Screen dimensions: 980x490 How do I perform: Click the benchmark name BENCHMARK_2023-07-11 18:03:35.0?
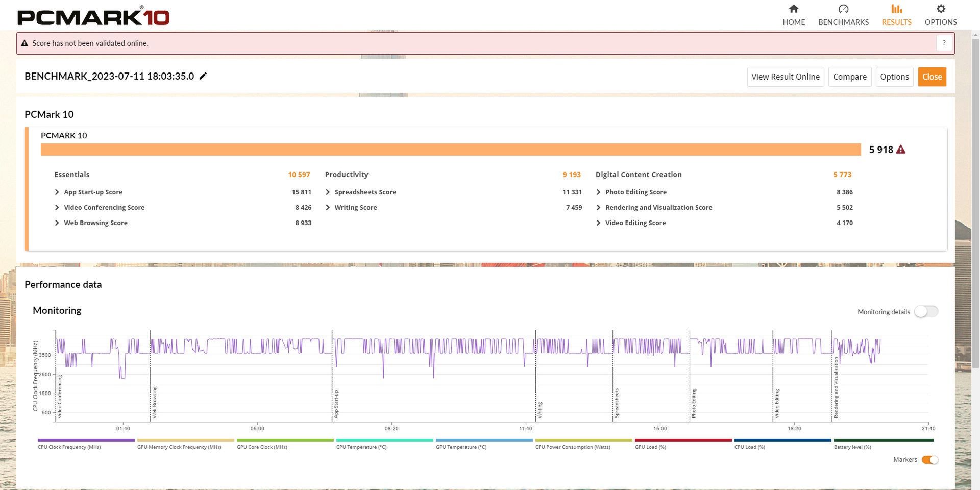(109, 76)
